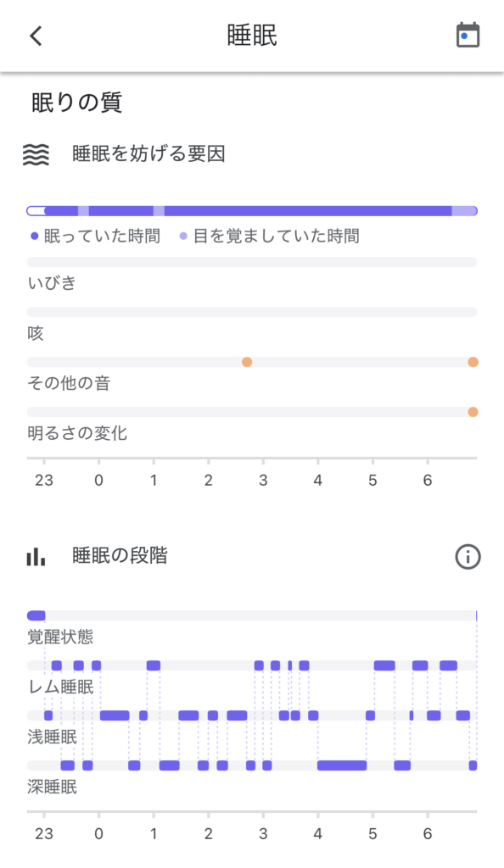Tap the sleep duration progress bar

pyautogui.click(x=252, y=209)
